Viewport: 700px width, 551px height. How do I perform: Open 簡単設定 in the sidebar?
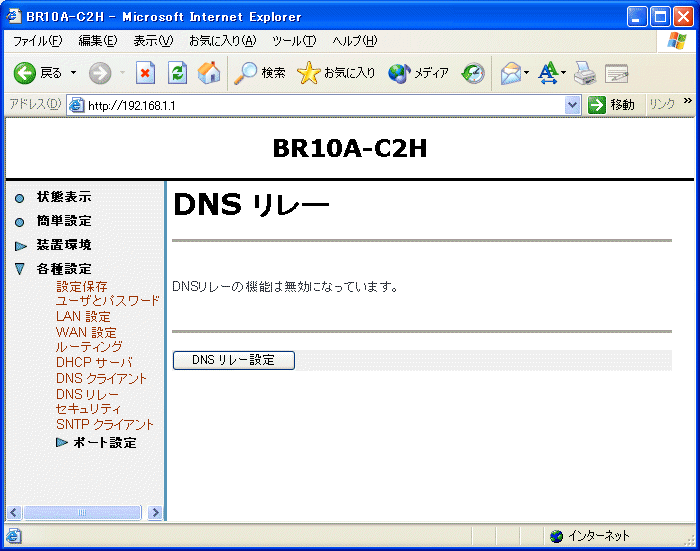(64, 221)
